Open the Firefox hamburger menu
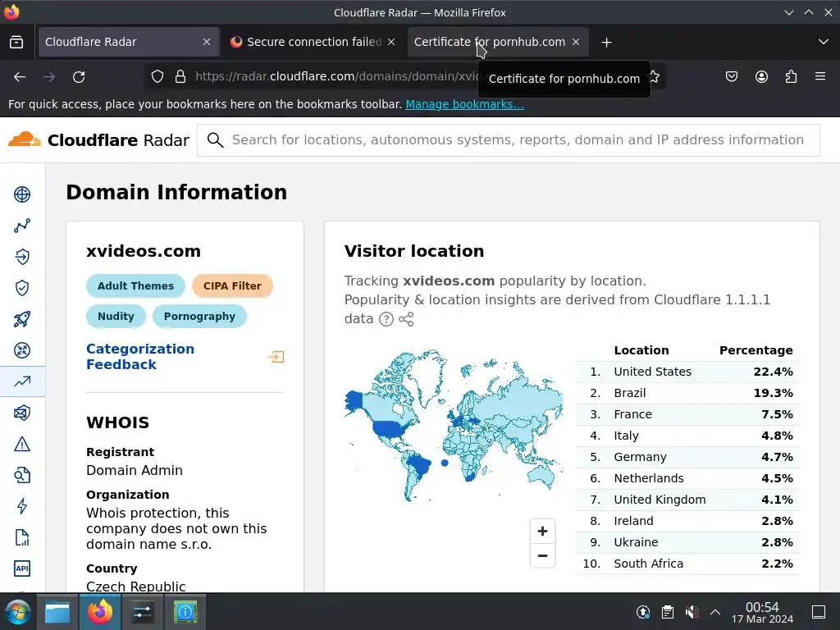The image size is (840, 630). pos(820,76)
